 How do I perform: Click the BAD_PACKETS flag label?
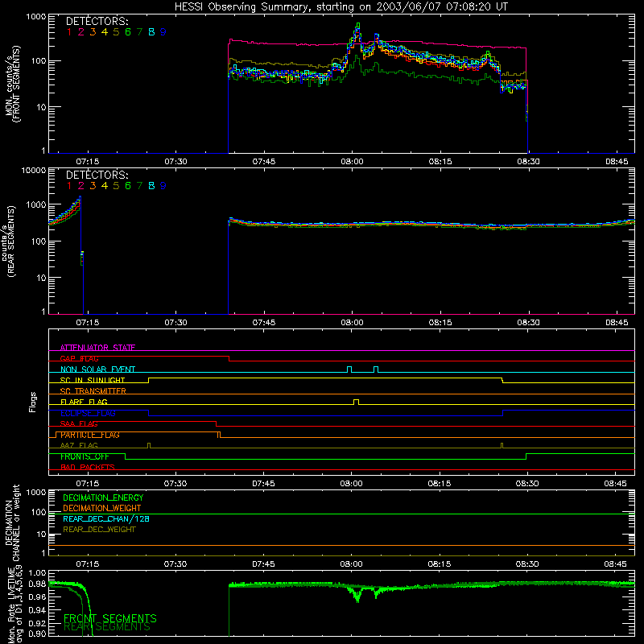pos(88,467)
